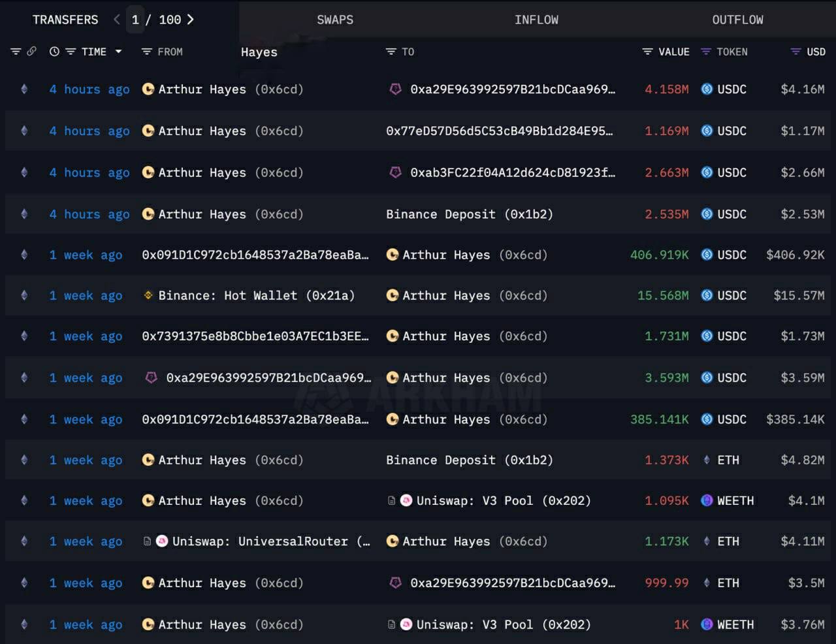Click Ethereum icon on 4.158M USDC row

24,89
